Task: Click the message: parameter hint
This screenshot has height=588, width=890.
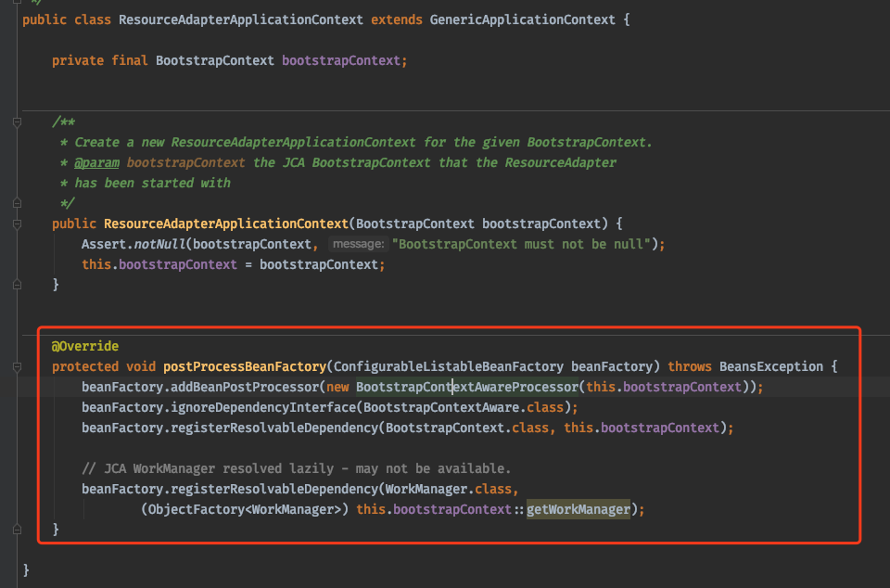Action: [358, 244]
